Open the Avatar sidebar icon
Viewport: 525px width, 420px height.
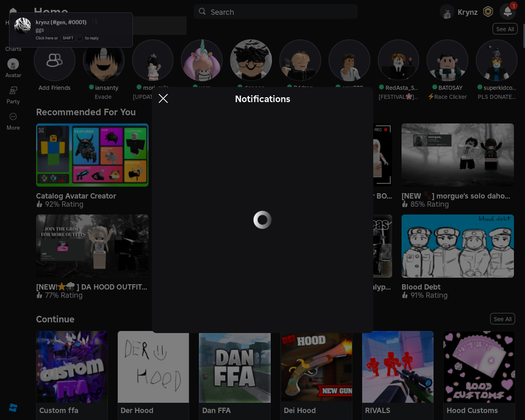tap(13, 64)
